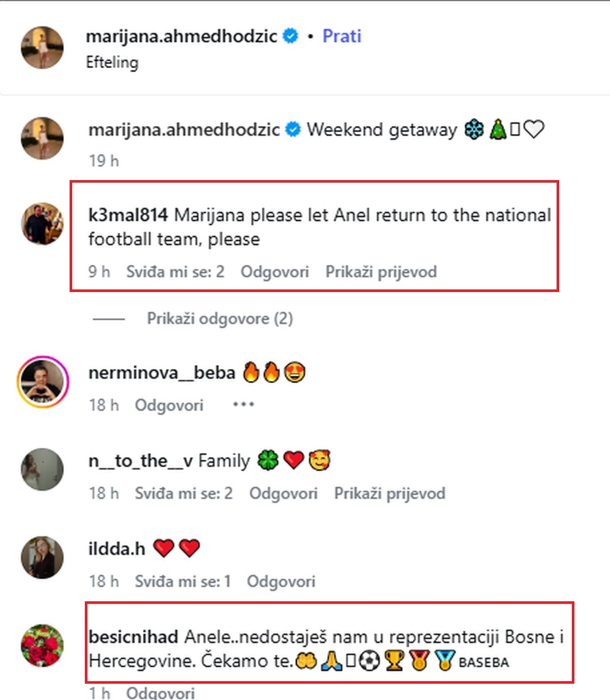Open nerminova__beba story avatar
610x700 pixels.
43,382
